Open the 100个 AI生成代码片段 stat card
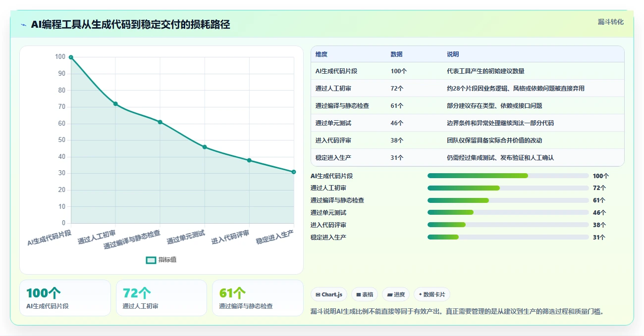Screen dimensions: 644x336 65,298
